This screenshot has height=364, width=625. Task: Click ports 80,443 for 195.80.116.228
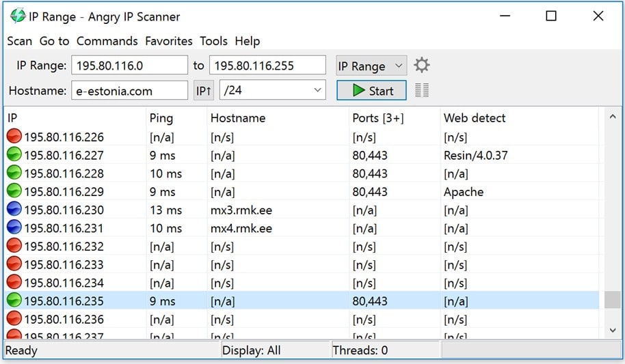pyautogui.click(x=369, y=173)
